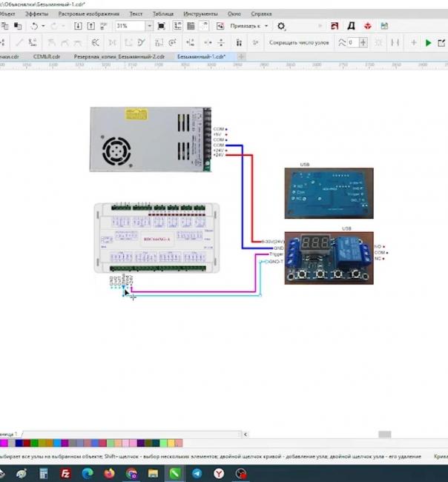448x482 pixels.
Task: Expand the zoom level 31% dropdown
Action: pos(149,25)
